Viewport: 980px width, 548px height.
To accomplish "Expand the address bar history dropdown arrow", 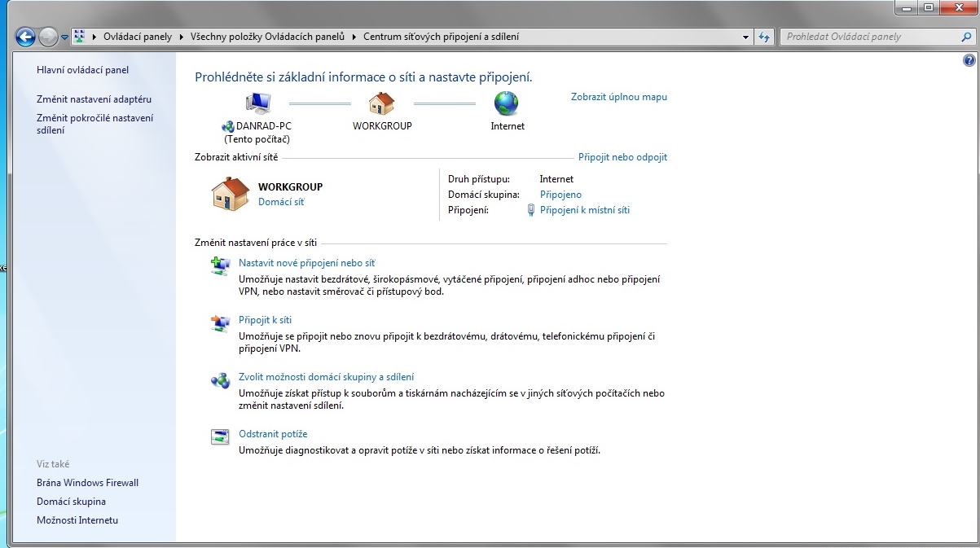I will pos(746,37).
